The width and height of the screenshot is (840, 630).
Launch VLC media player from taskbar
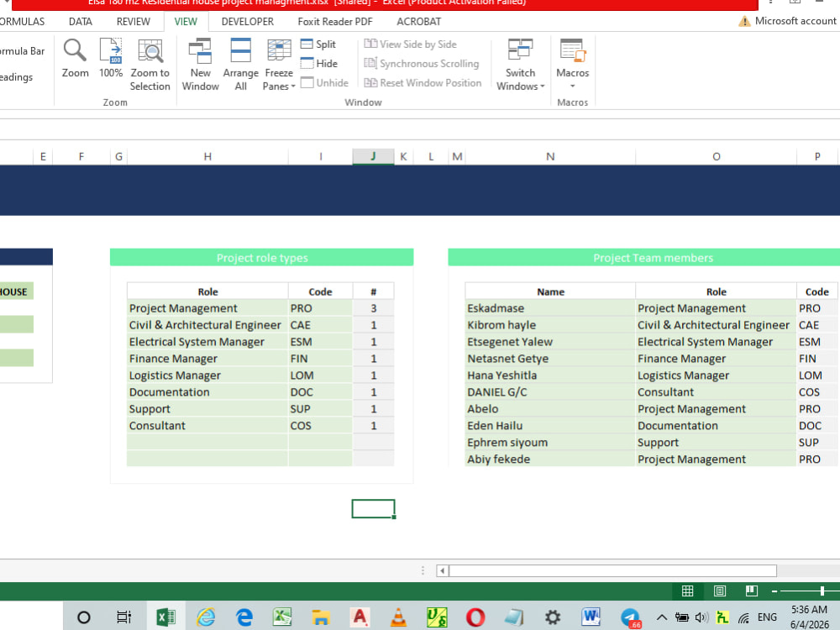coord(398,617)
